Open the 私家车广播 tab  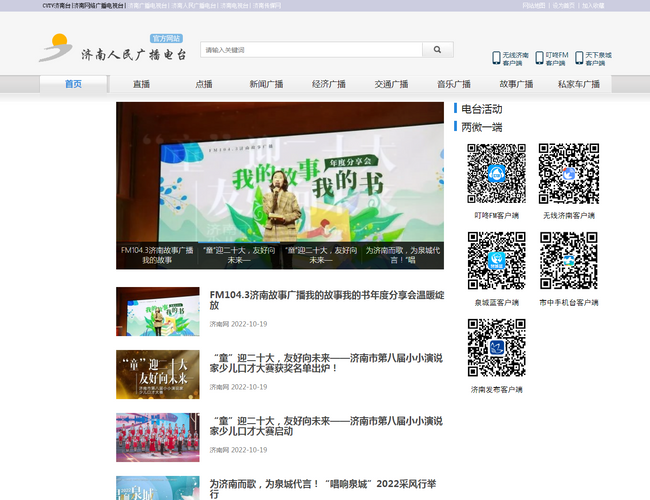point(578,85)
